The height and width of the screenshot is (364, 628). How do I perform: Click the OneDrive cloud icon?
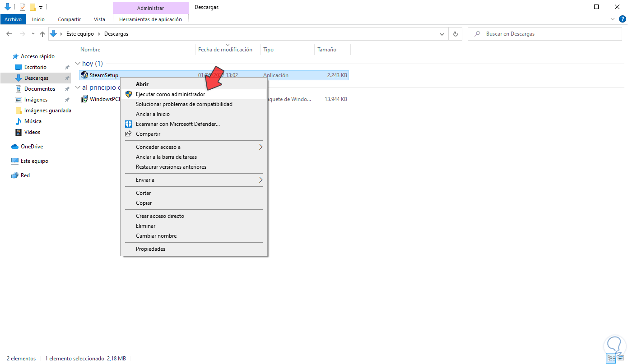point(15,147)
